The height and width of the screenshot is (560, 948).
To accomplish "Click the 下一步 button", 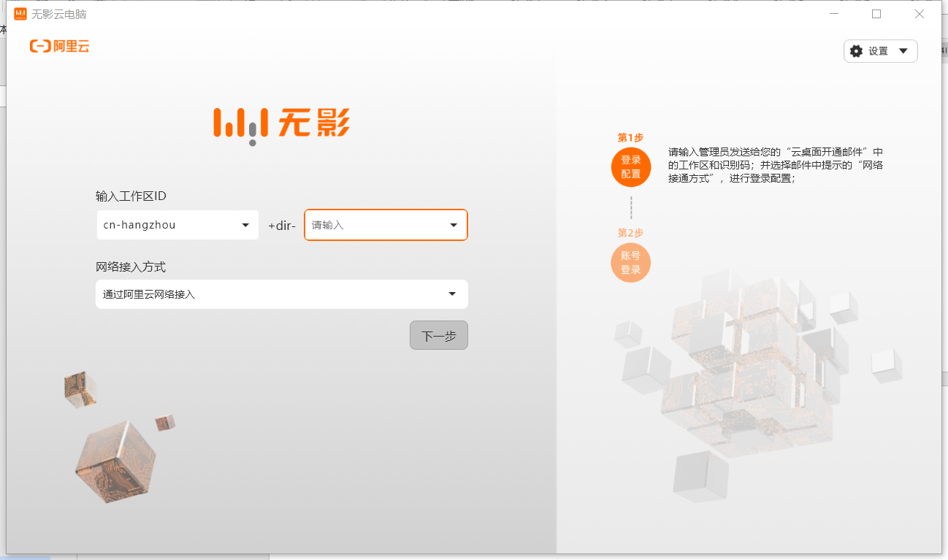I will point(439,335).
